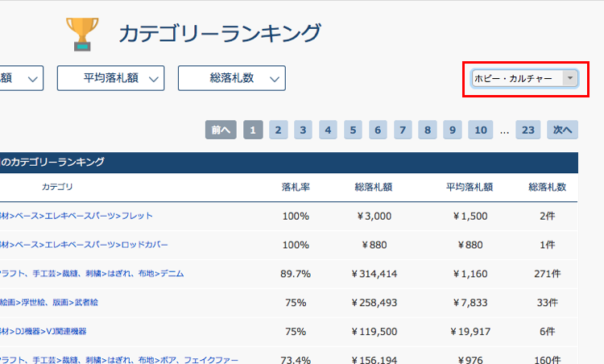Viewport: 604px width, 364px height.
Task: Open page 5 of the ranking
Action: (353, 130)
